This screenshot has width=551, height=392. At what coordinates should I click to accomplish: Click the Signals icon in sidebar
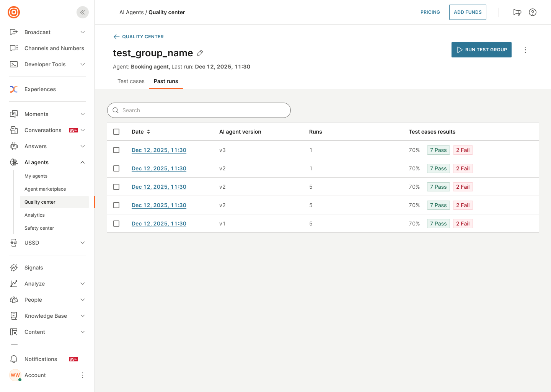click(x=14, y=267)
